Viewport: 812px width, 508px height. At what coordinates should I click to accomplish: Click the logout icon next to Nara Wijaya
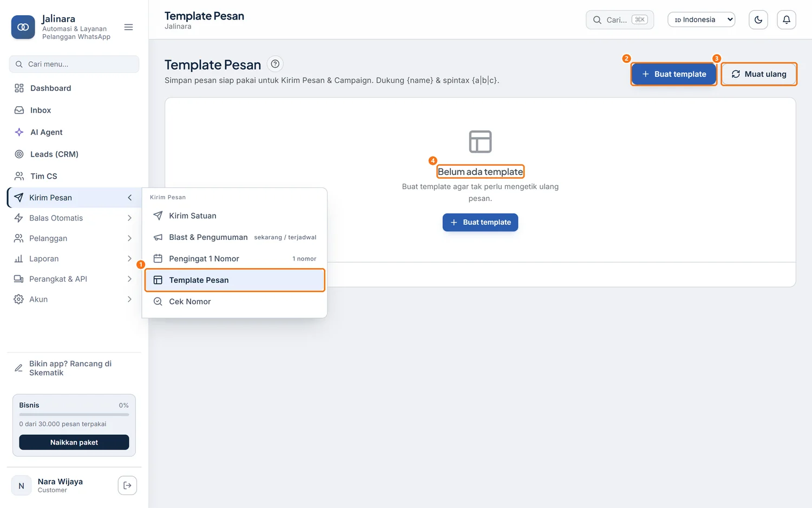[127, 485]
